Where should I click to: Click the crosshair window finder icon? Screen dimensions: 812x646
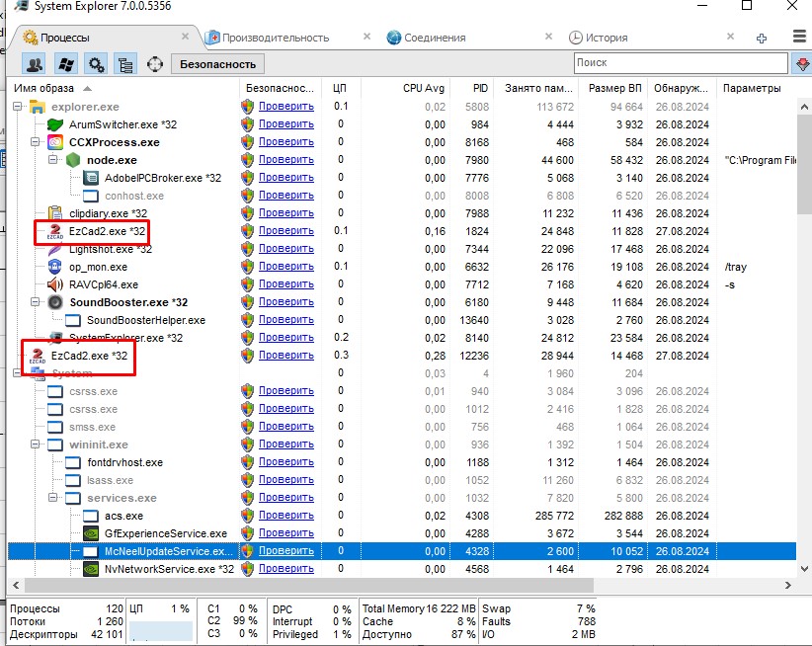(x=155, y=64)
